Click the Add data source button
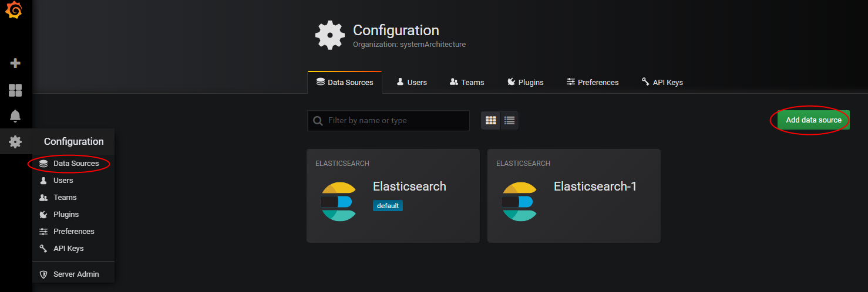This screenshot has height=292, width=868. [813, 120]
